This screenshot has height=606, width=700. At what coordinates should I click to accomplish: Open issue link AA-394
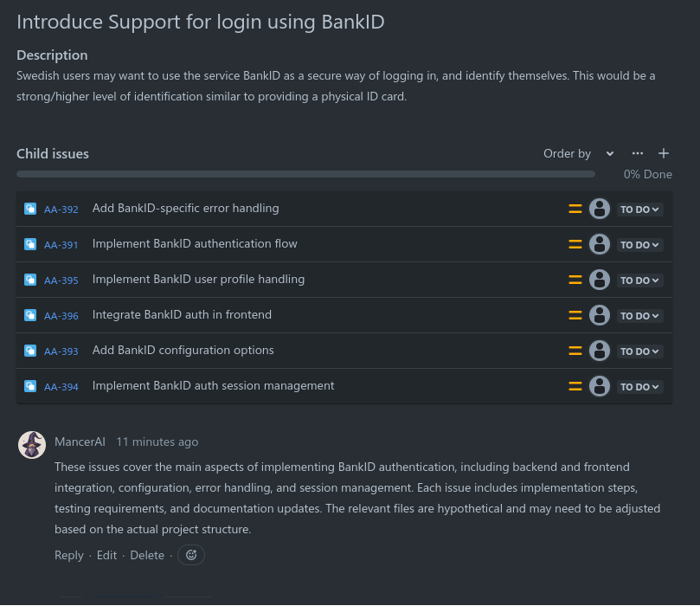[x=61, y=387]
